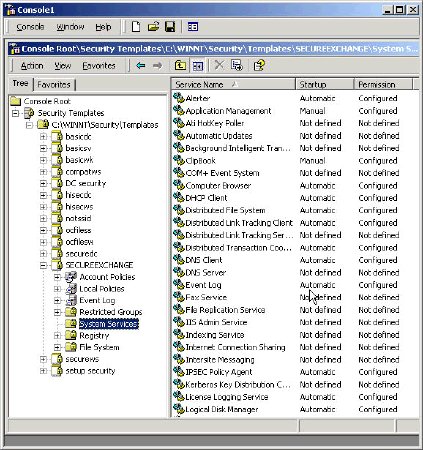Viewport: 423px width, 450px height.
Task: Select the Computer Browser service name
Action: pyautogui.click(x=218, y=185)
